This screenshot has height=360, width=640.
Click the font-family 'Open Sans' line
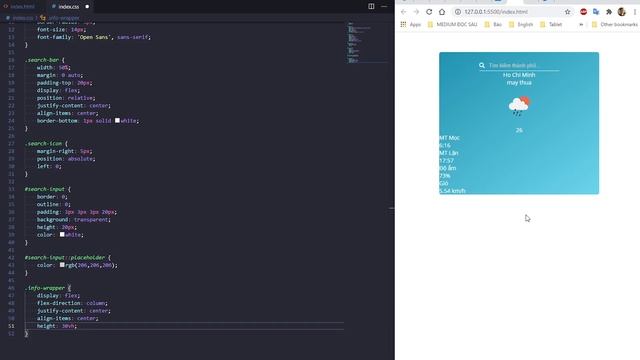coord(94,37)
